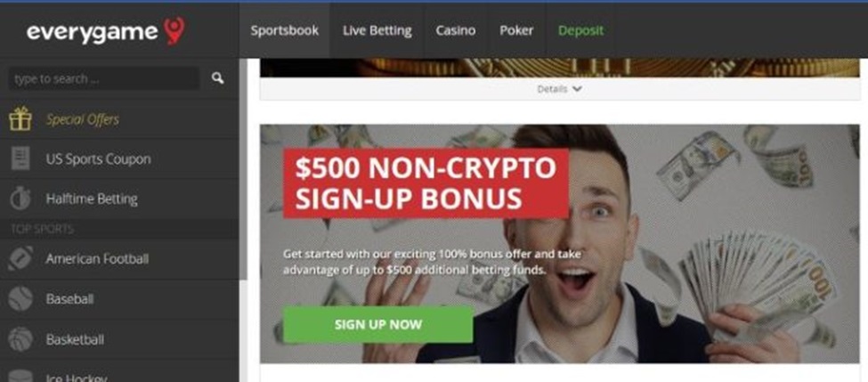Open the Basketball ball icon
868x382 pixels.
[20, 339]
